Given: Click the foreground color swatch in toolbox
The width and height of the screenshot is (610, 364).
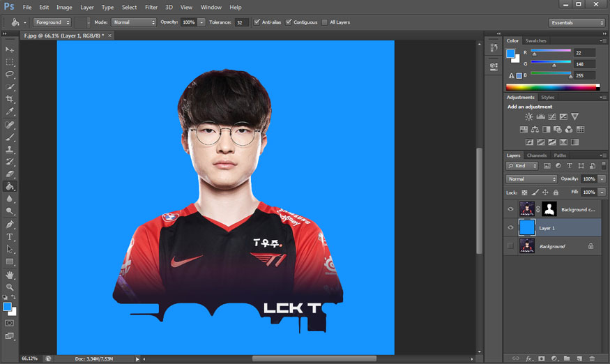Looking at the screenshot, I should (7, 307).
